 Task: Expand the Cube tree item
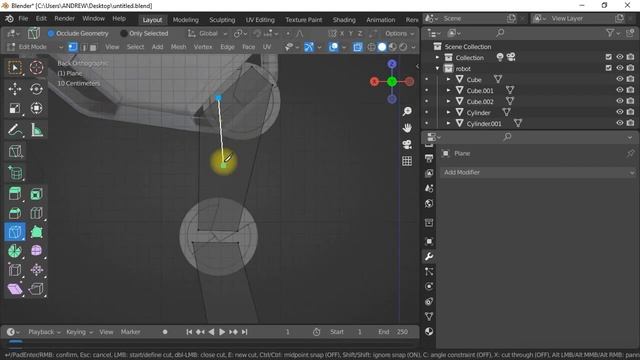click(448, 79)
